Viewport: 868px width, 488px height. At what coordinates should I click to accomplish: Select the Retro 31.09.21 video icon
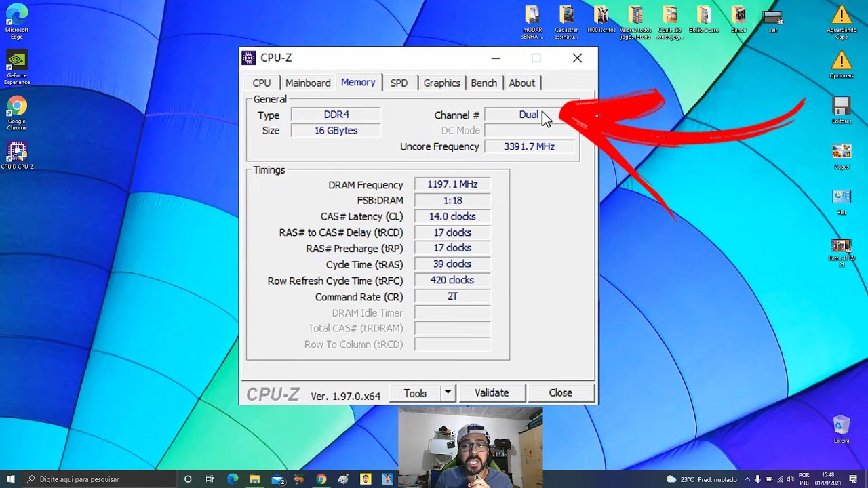(x=842, y=252)
